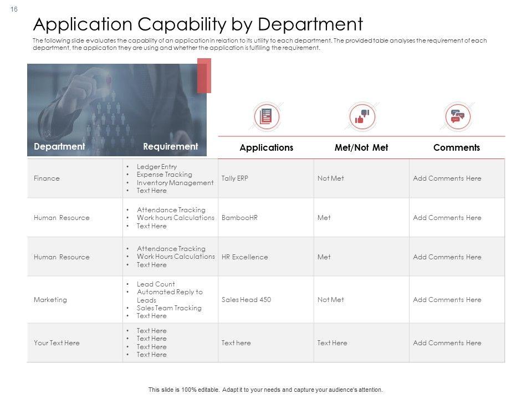Click 'Attendance Tracking' in the HR Excellence row
This screenshot has height=399, width=532.
(x=171, y=249)
